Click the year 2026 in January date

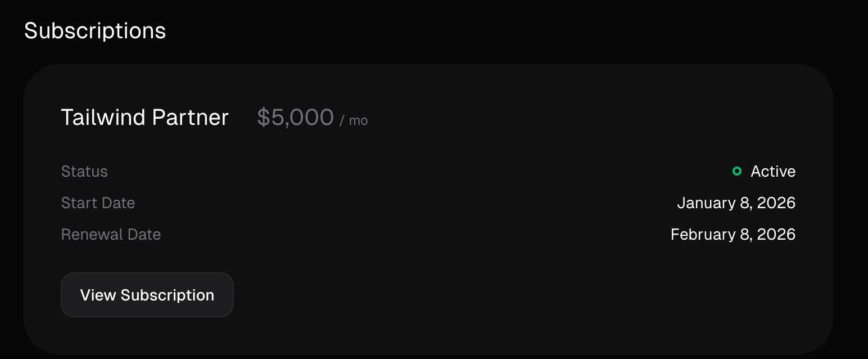[x=776, y=203]
